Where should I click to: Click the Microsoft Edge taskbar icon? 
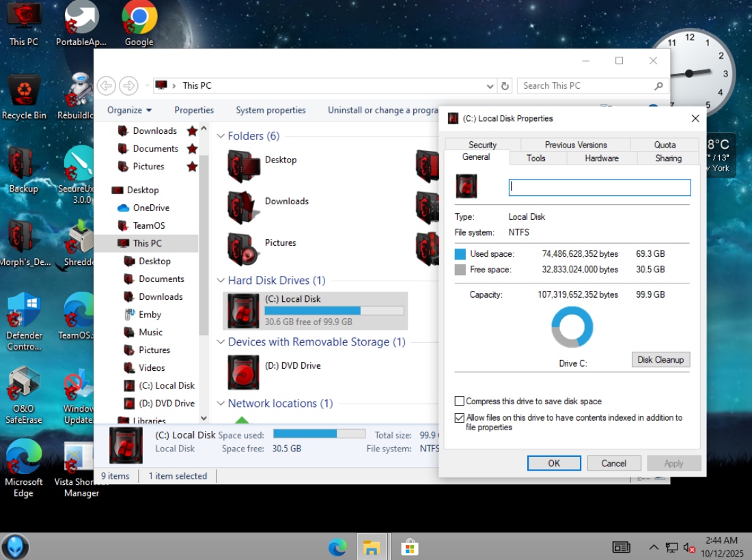coord(337,547)
